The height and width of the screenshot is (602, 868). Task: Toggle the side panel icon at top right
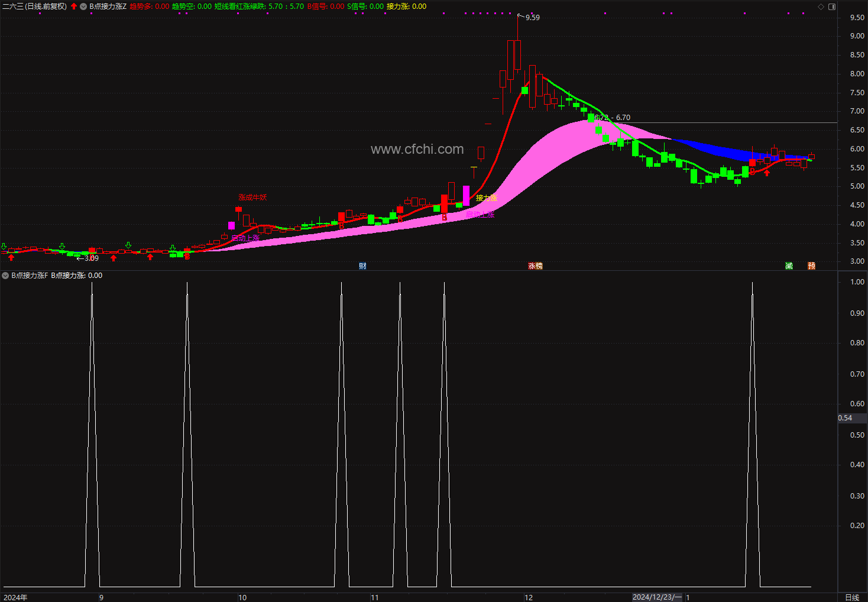[x=832, y=7]
